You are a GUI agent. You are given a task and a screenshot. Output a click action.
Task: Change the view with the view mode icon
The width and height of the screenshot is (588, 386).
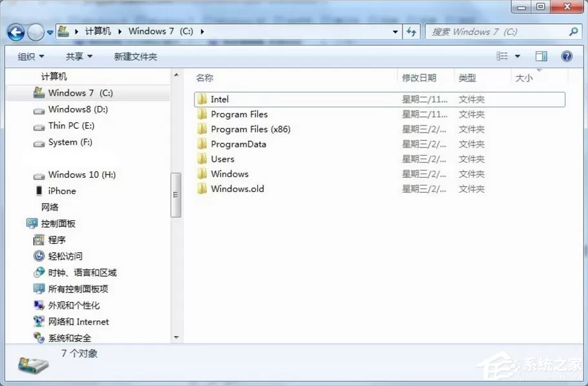pyautogui.click(x=502, y=56)
